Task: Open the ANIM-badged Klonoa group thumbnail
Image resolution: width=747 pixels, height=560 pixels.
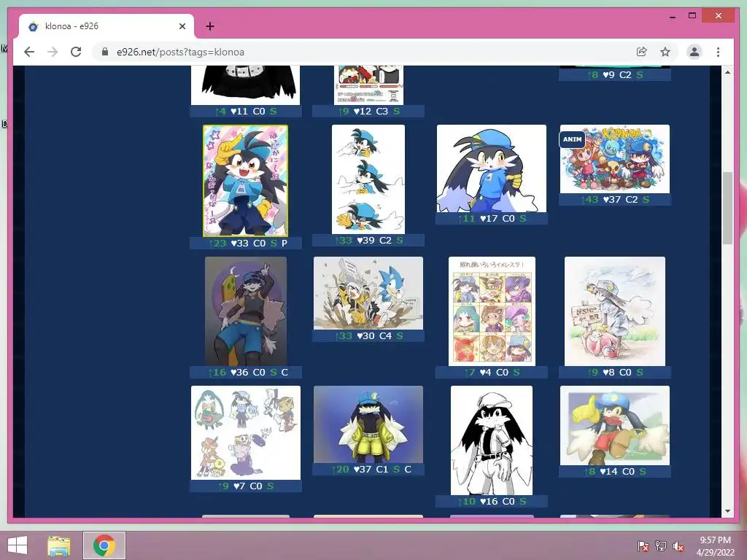Action: point(614,158)
